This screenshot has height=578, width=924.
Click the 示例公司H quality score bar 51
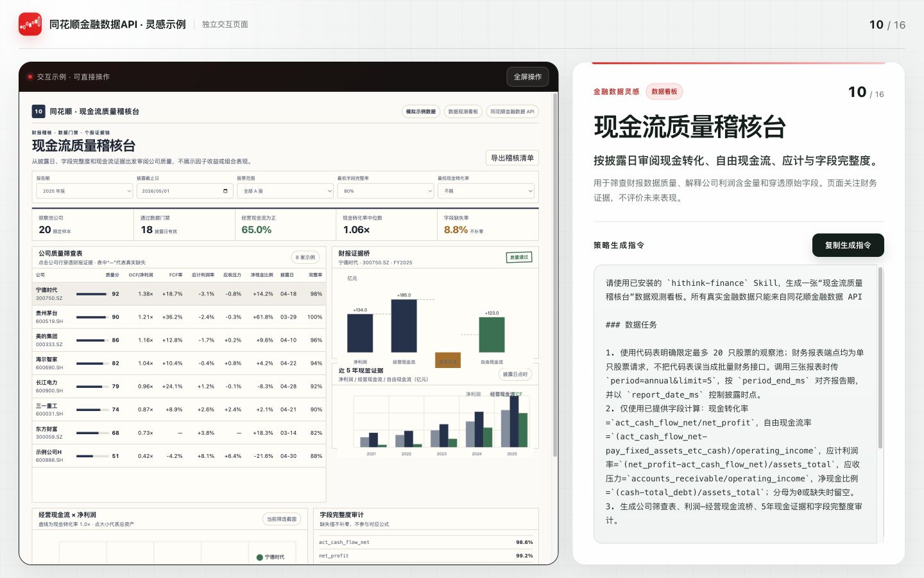tap(93, 456)
